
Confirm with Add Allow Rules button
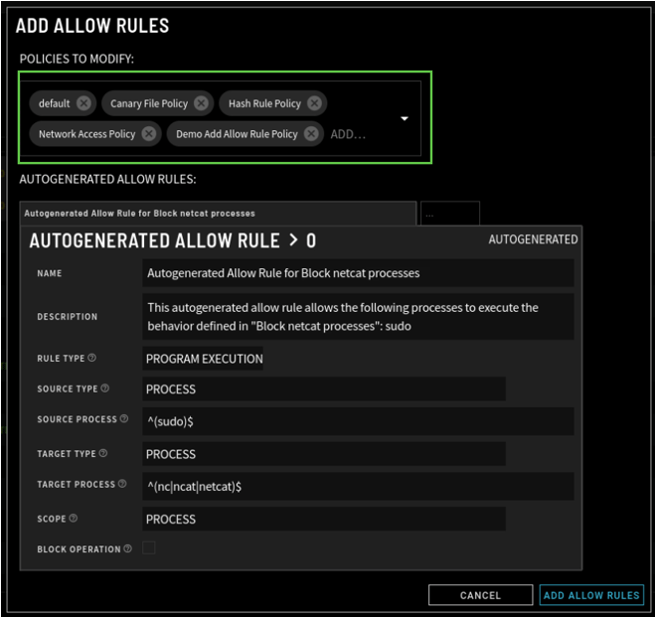(592, 595)
